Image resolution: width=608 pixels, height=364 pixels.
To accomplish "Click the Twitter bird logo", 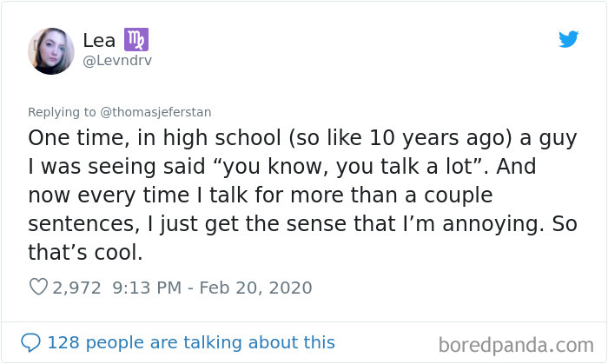I will pos(568,39).
